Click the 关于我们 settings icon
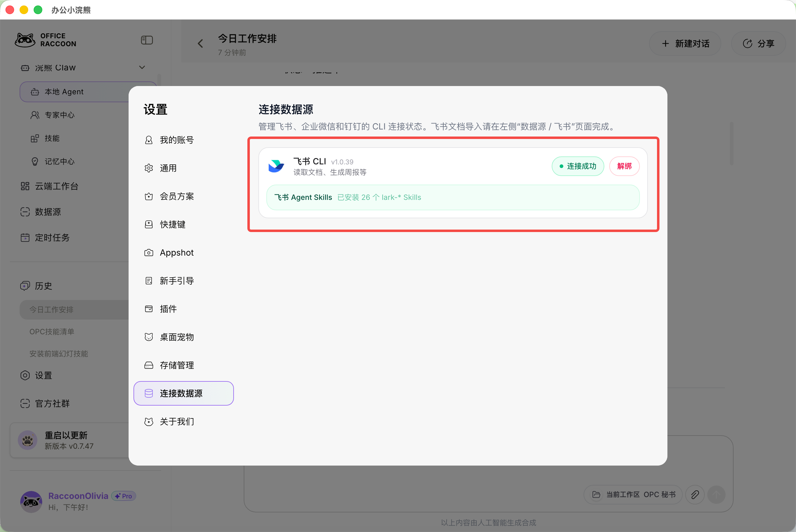 coord(148,421)
